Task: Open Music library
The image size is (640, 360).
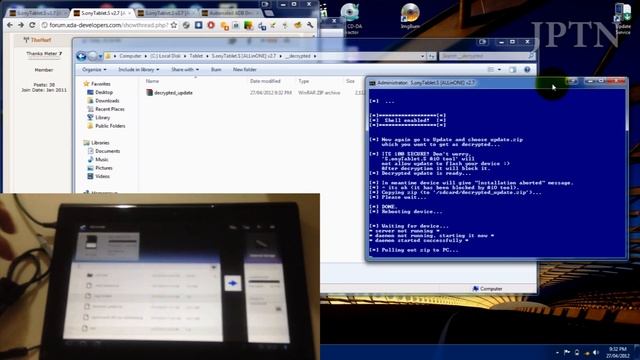Action: coord(98,160)
